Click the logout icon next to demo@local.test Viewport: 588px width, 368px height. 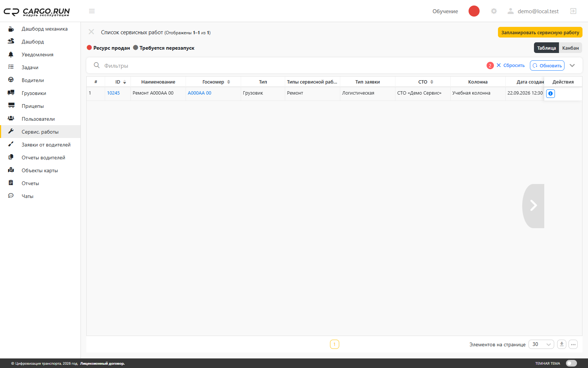573,11
